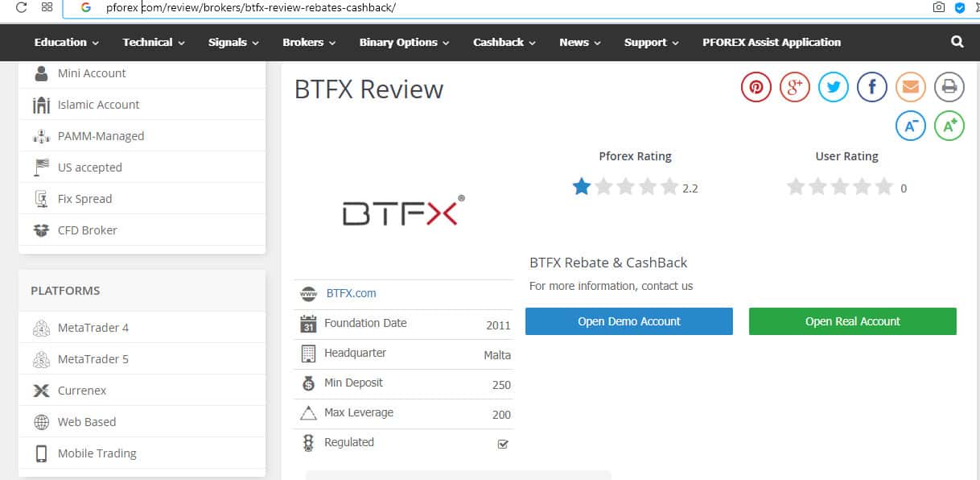Screen dimensions: 980x480
Task: Click the Regulated checkbox
Action: click(x=503, y=444)
